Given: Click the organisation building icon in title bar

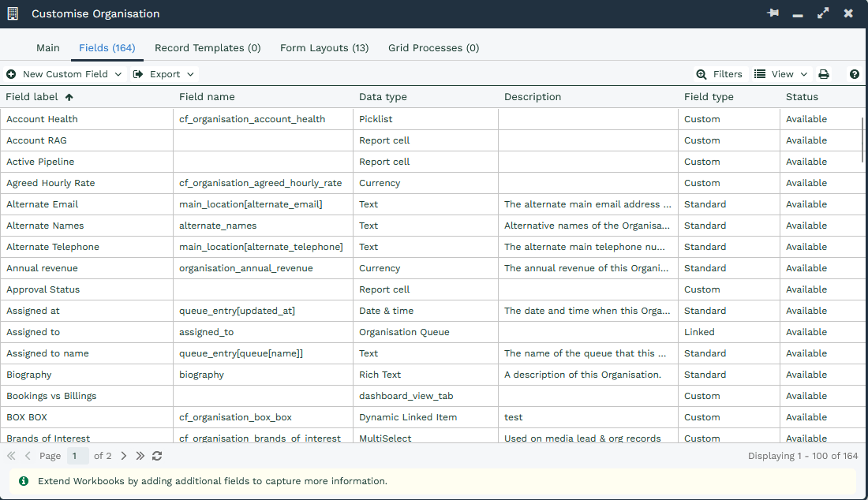Looking at the screenshot, I should coord(13,14).
